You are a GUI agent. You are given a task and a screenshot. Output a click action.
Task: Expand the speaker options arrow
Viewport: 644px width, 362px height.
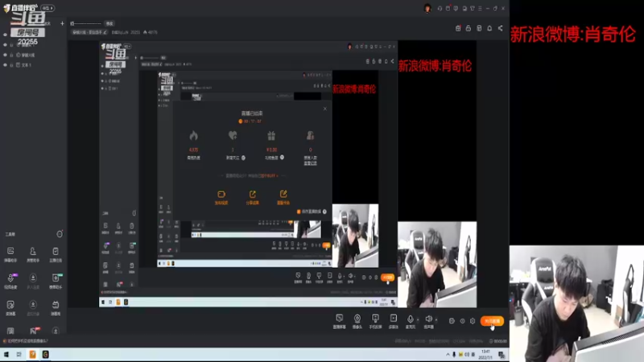click(436, 319)
